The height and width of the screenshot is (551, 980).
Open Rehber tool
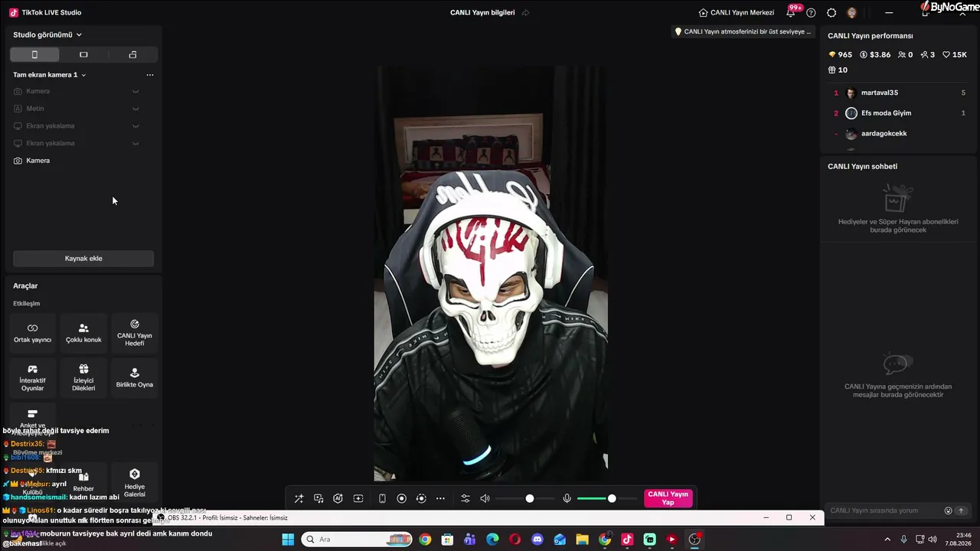point(83,483)
